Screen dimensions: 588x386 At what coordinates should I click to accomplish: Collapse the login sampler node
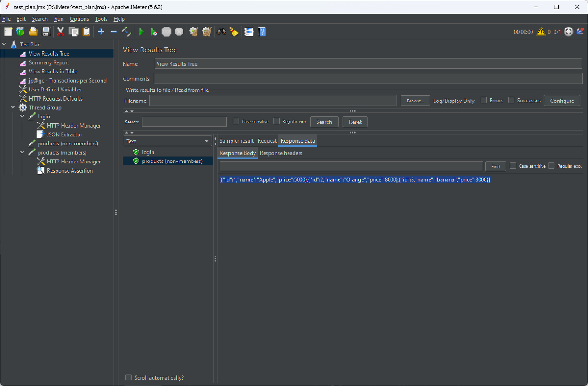pos(22,116)
